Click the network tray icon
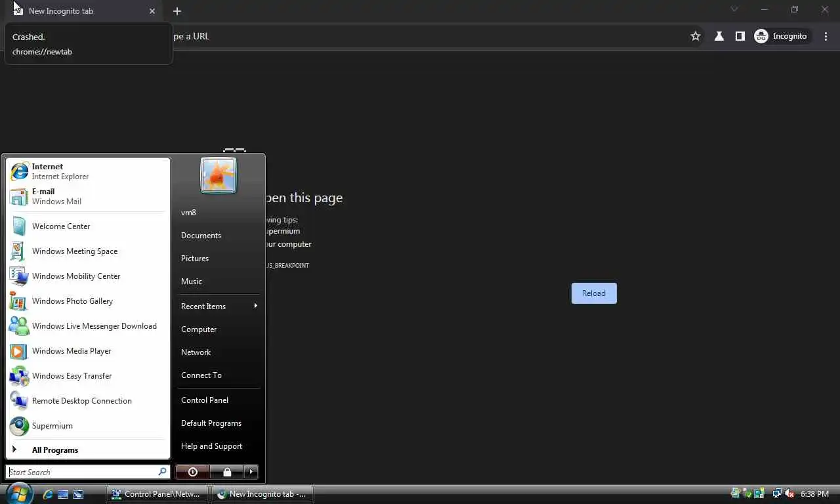 pos(777,493)
